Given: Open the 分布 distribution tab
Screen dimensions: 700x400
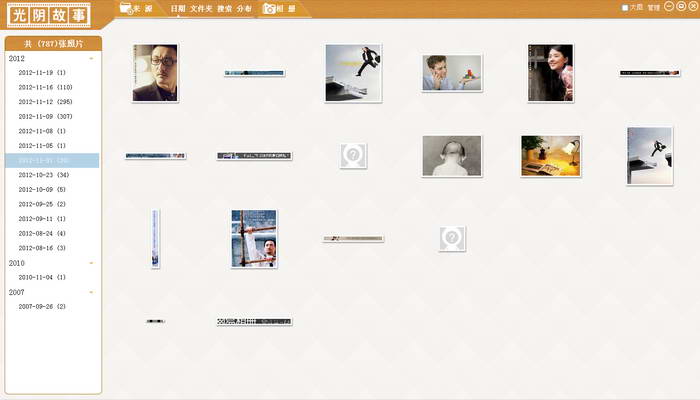Looking at the screenshot, I should [244, 8].
